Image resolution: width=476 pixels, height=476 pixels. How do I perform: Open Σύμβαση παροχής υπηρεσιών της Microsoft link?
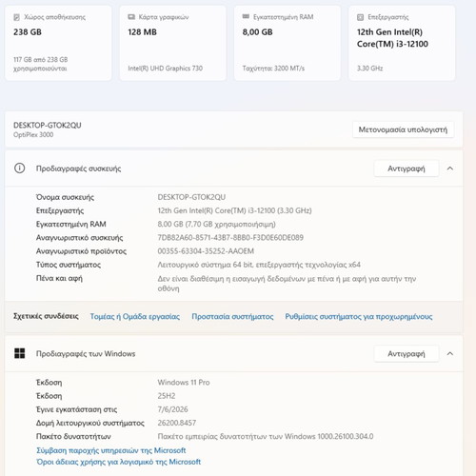click(111, 450)
